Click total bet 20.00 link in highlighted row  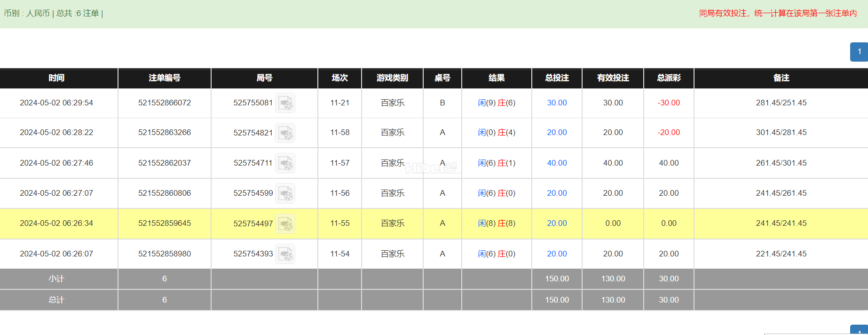(x=557, y=223)
